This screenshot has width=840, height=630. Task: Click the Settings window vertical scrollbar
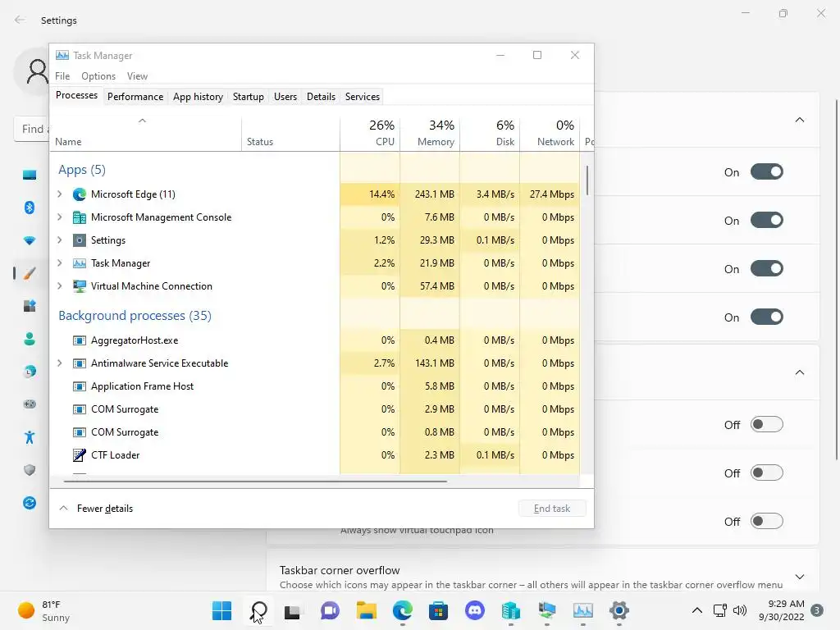pyautogui.click(x=837, y=279)
